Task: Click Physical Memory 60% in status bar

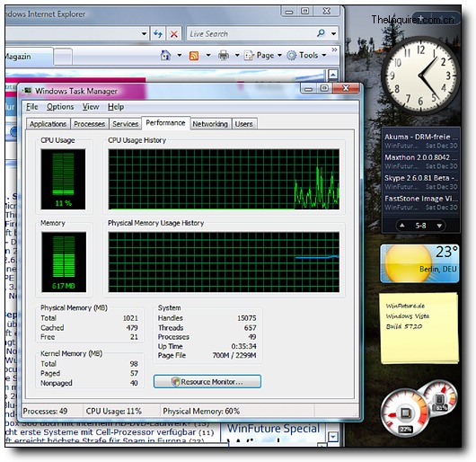Action: (201, 412)
